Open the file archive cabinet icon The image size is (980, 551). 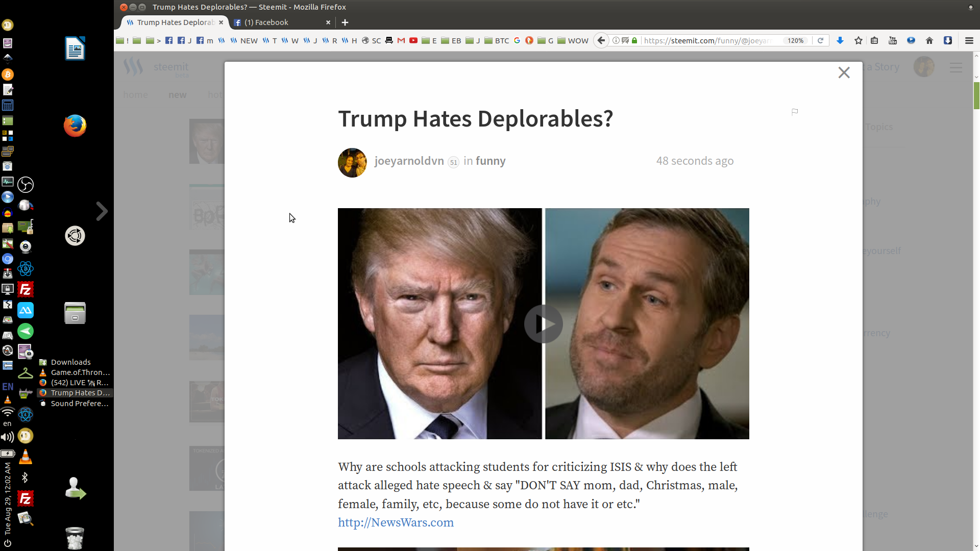click(x=75, y=313)
